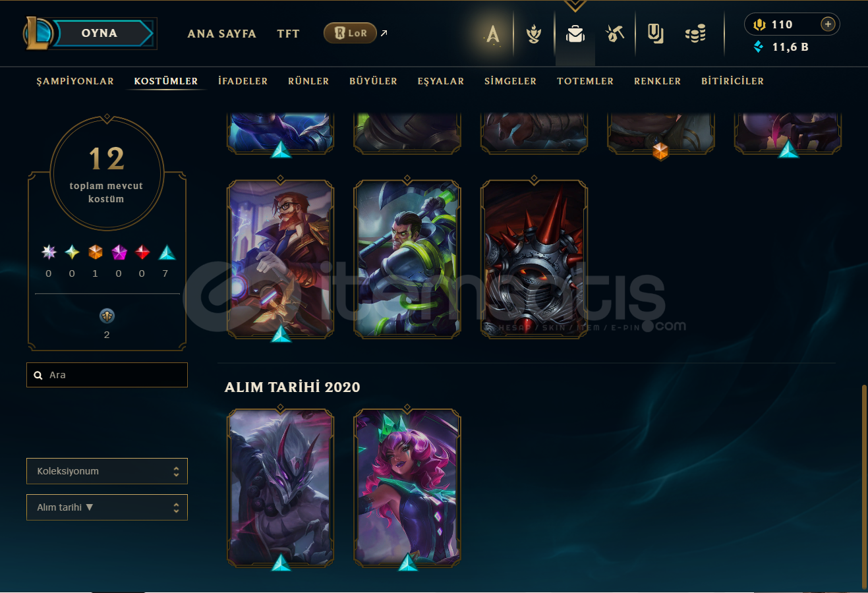The height and width of the screenshot is (593, 868).
Task: Click the vertical scrollbar on the right
Action: [x=864, y=486]
